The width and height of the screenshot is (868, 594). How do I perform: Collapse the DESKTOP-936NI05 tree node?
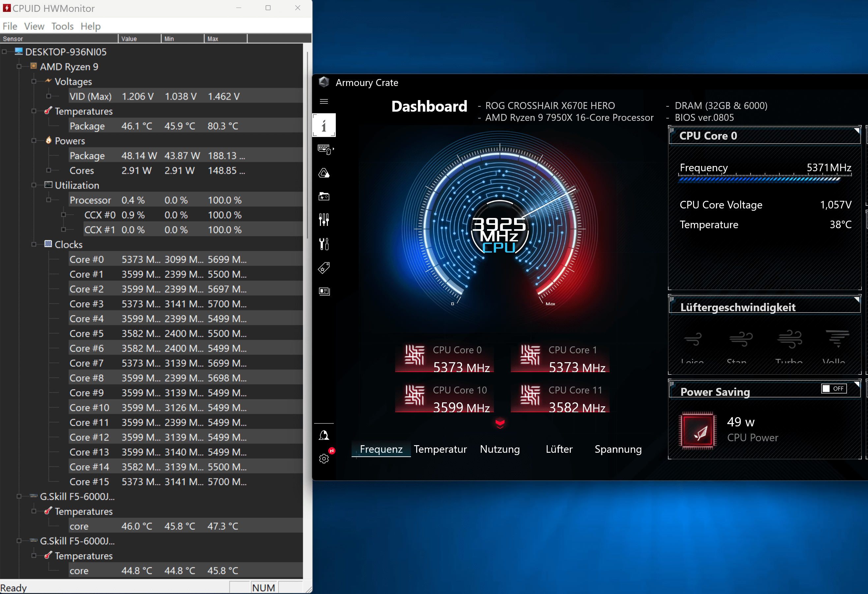click(4, 51)
